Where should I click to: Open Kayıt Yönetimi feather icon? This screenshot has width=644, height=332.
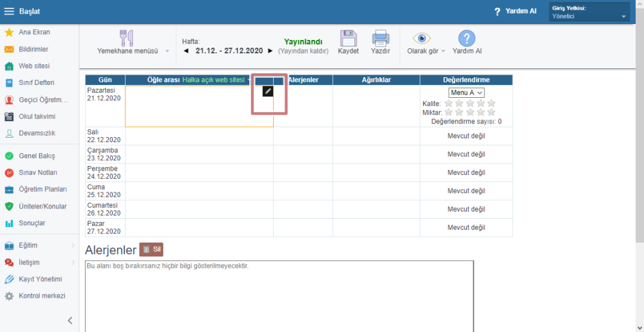9,279
